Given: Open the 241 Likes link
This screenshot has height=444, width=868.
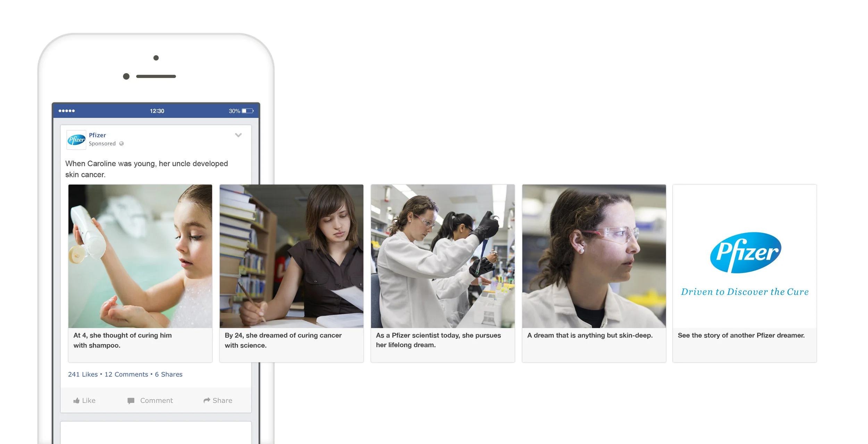Looking at the screenshot, I should pos(83,374).
